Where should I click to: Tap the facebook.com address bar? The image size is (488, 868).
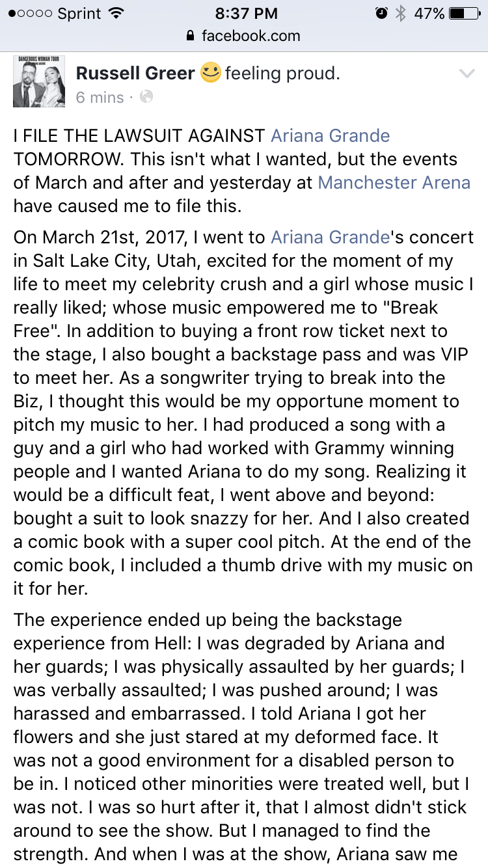tap(244, 36)
